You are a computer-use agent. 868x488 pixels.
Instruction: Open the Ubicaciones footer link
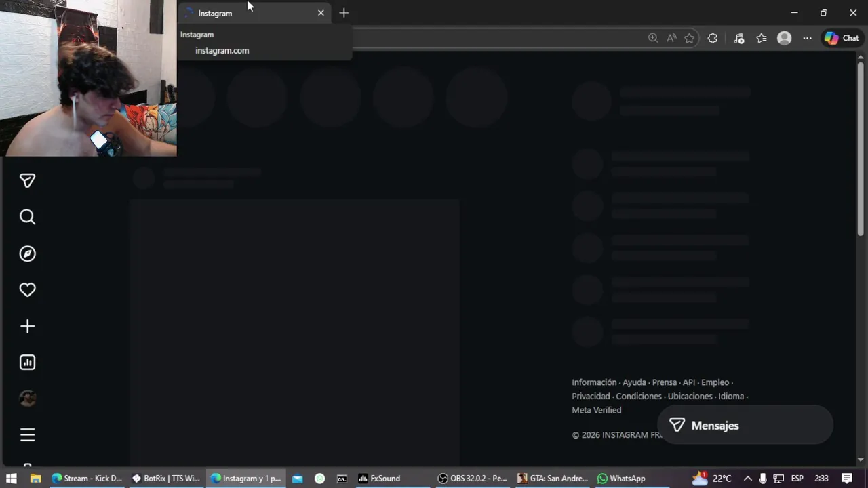[690, 396]
